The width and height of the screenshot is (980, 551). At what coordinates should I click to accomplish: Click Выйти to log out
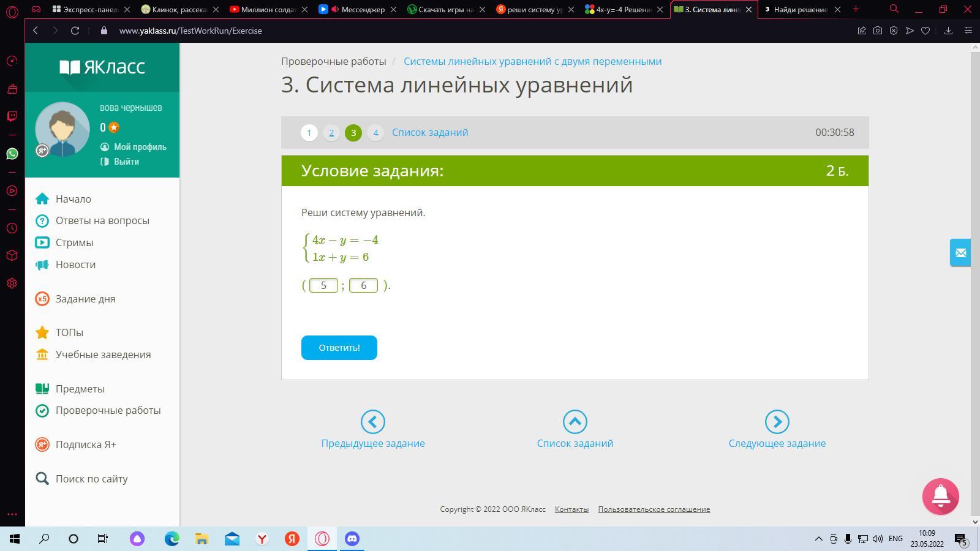click(120, 162)
